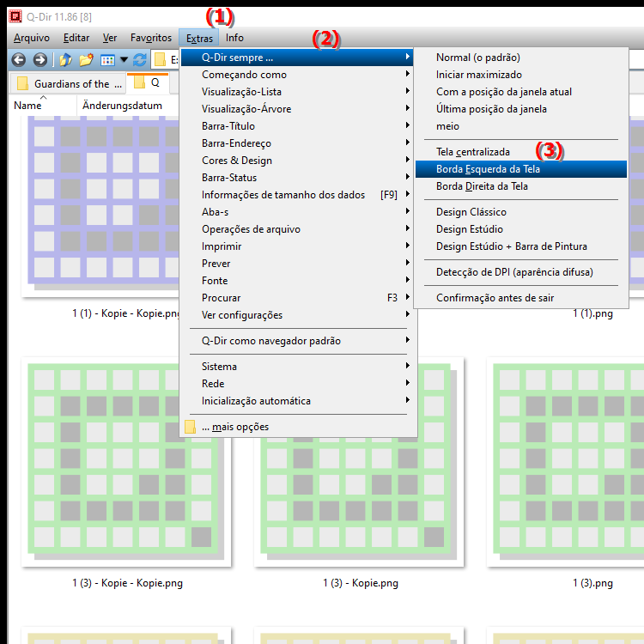Choose 'Borda Direita da Tela' entry
The width and height of the screenshot is (644, 644).
[481, 186]
